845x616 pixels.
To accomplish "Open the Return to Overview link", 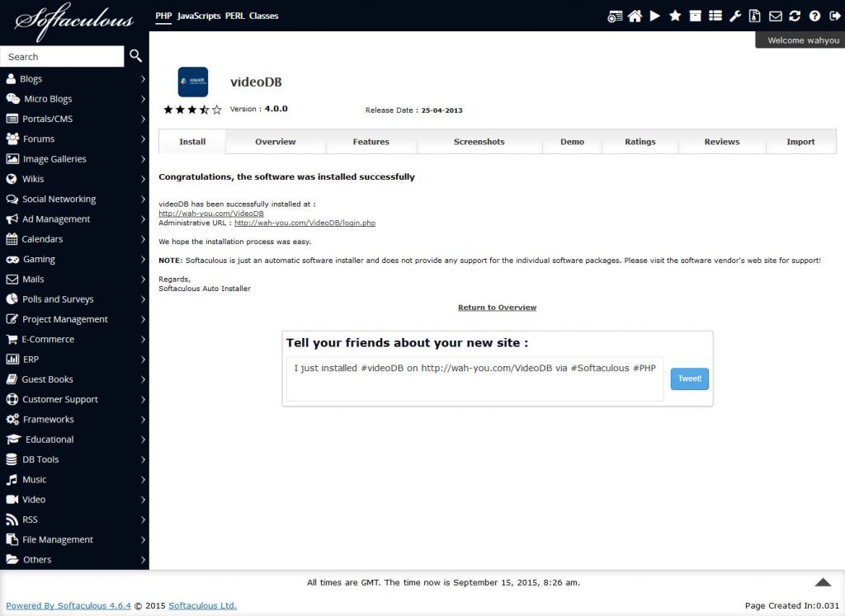I will click(497, 307).
